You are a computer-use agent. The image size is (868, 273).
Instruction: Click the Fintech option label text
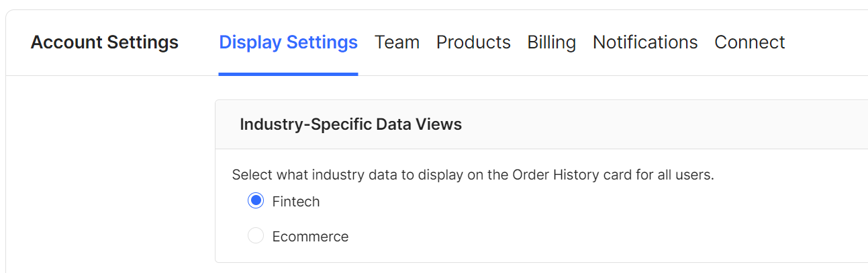pyautogui.click(x=296, y=201)
